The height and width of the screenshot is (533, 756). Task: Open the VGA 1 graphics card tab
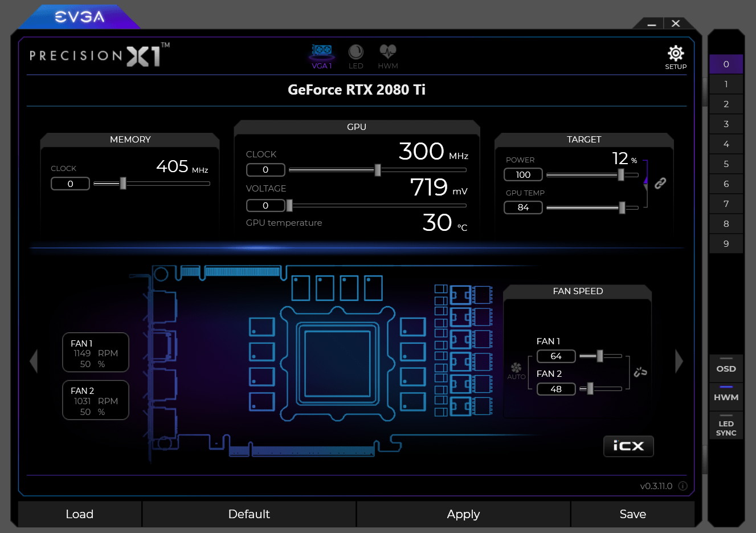tap(322, 56)
